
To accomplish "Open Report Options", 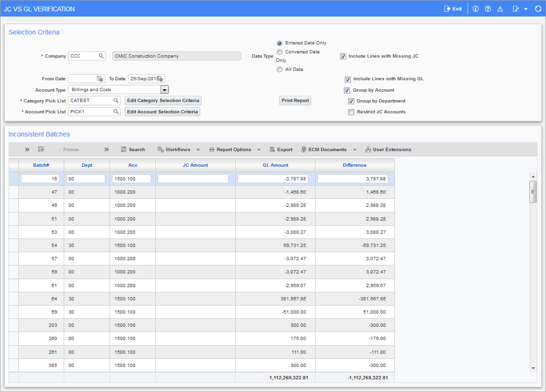I will [x=230, y=149].
